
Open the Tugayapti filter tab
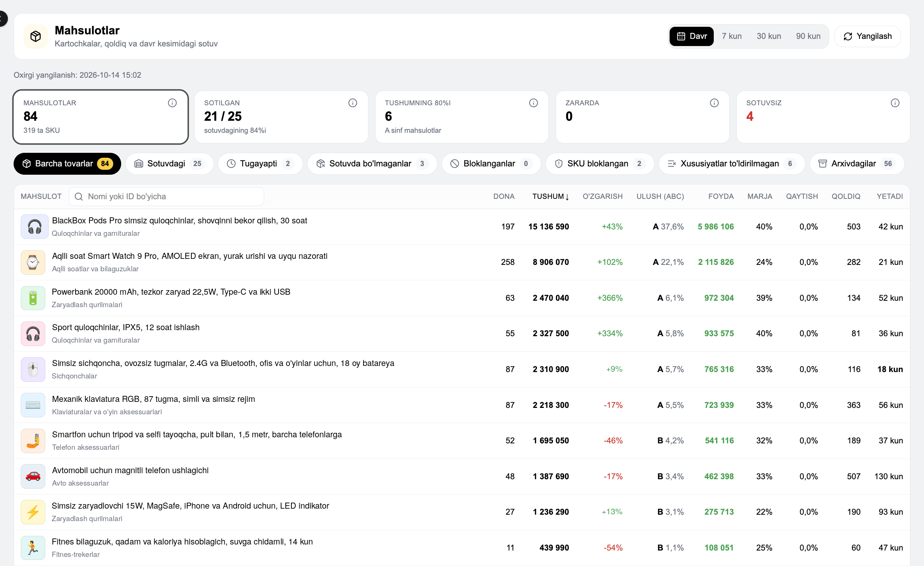coord(260,164)
